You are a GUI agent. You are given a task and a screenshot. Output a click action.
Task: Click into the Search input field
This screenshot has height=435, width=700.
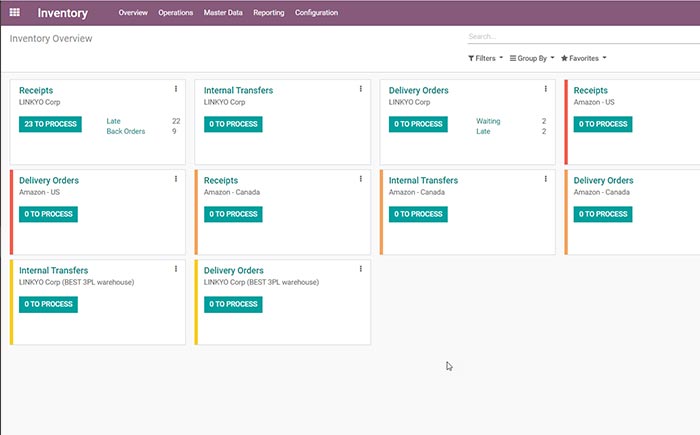(580, 37)
